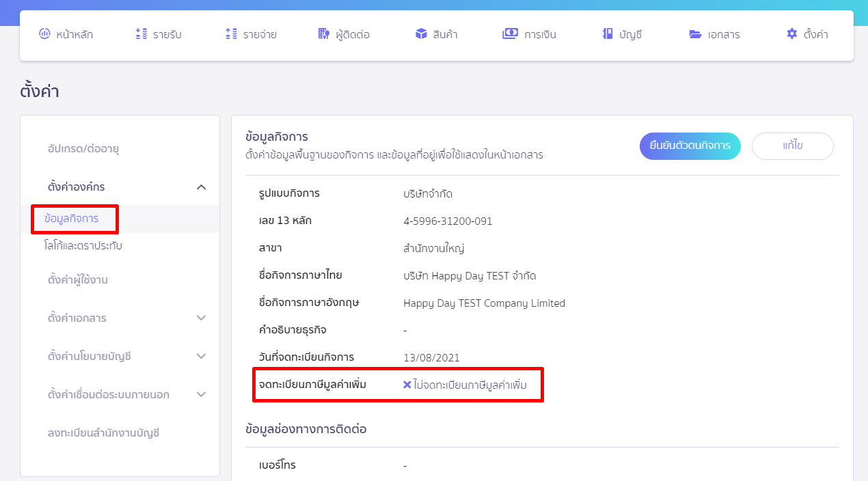Select โลโก้และตราประทับ in sidebar
868x481 pixels.
[83, 246]
